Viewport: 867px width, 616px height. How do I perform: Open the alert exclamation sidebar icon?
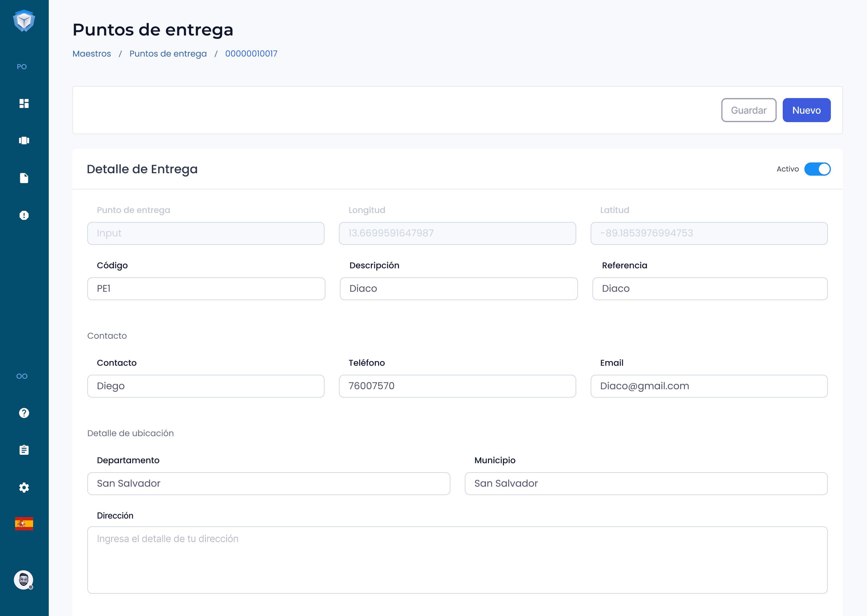point(24,215)
